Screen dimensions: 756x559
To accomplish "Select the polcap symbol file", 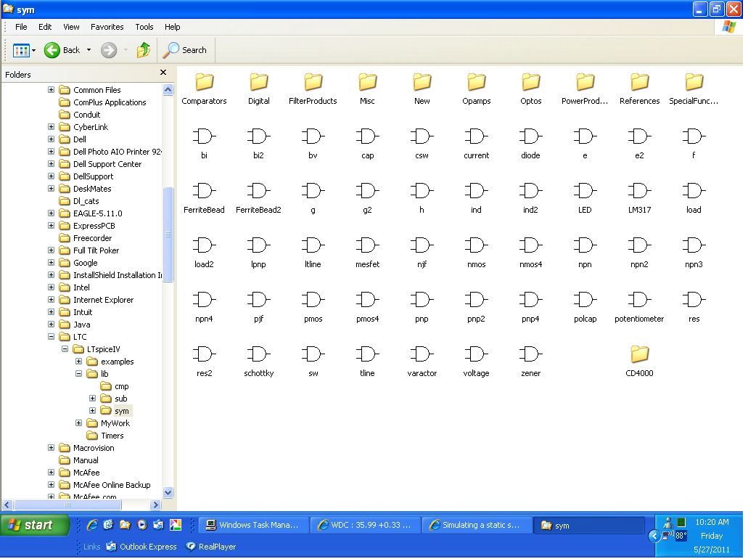I will [585, 307].
